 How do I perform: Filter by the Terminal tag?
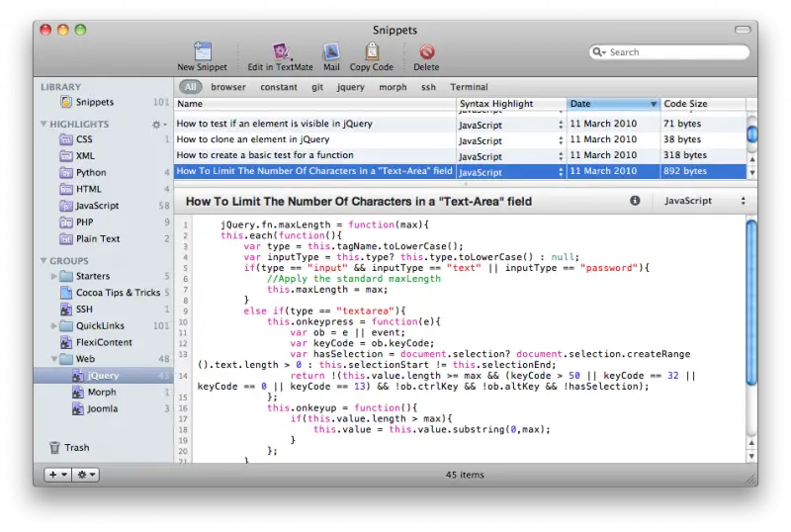[469, 87]
